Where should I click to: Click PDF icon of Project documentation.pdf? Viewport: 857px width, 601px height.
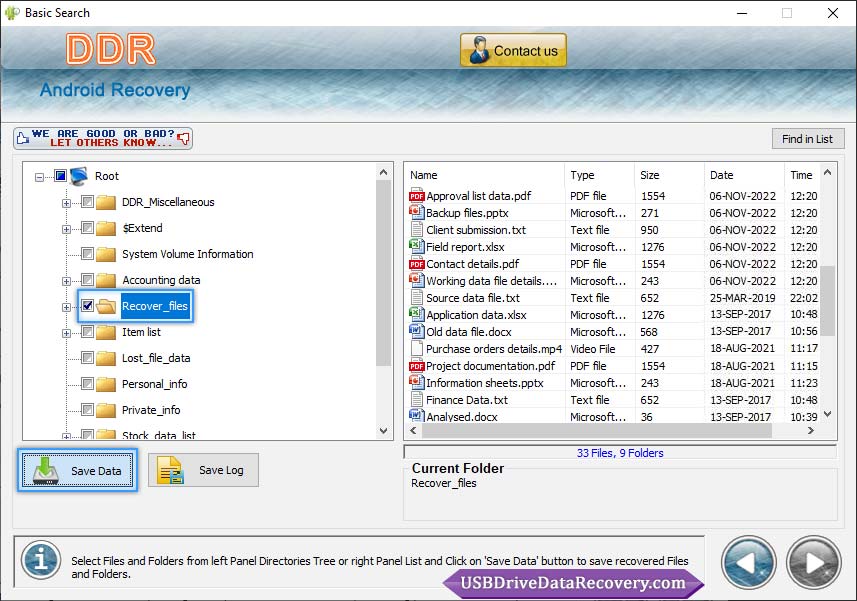416,365
